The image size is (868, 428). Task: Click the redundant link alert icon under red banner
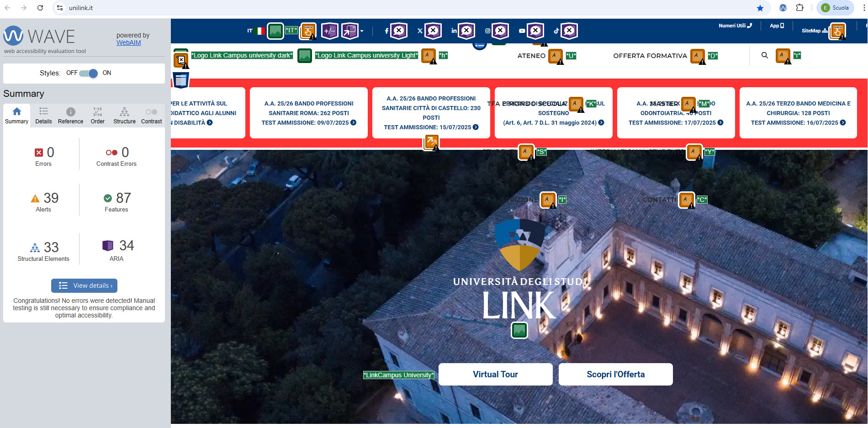point(431,143)
